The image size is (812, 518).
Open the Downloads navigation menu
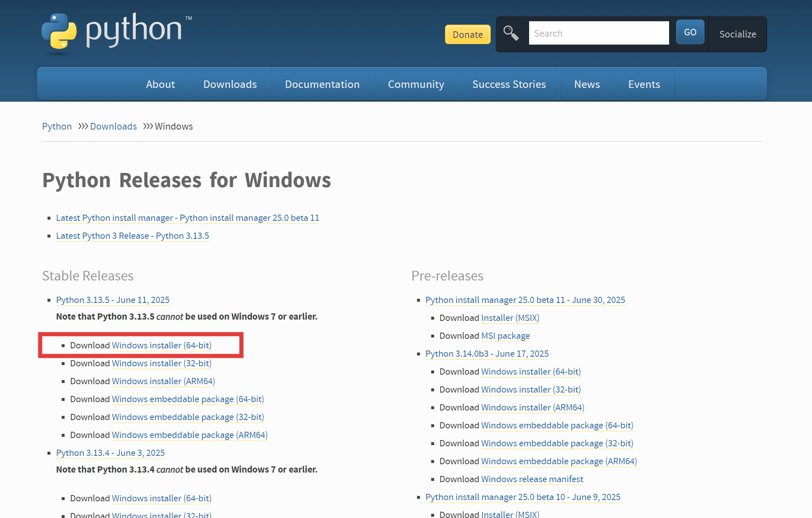click(230, 84)
